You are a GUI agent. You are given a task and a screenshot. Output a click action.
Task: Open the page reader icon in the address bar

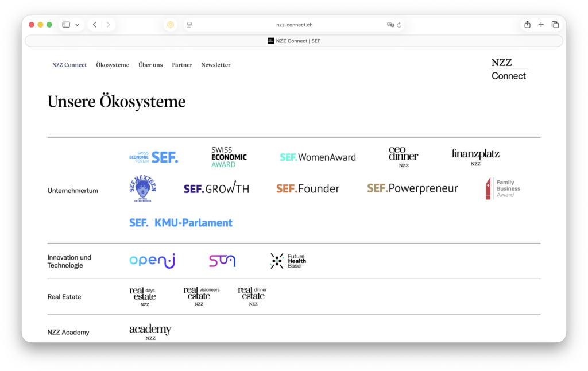[189, 25]
